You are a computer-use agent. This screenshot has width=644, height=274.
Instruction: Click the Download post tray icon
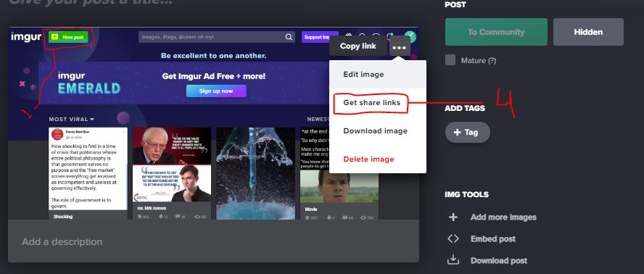pyautogui.click(x=453, y=260)
